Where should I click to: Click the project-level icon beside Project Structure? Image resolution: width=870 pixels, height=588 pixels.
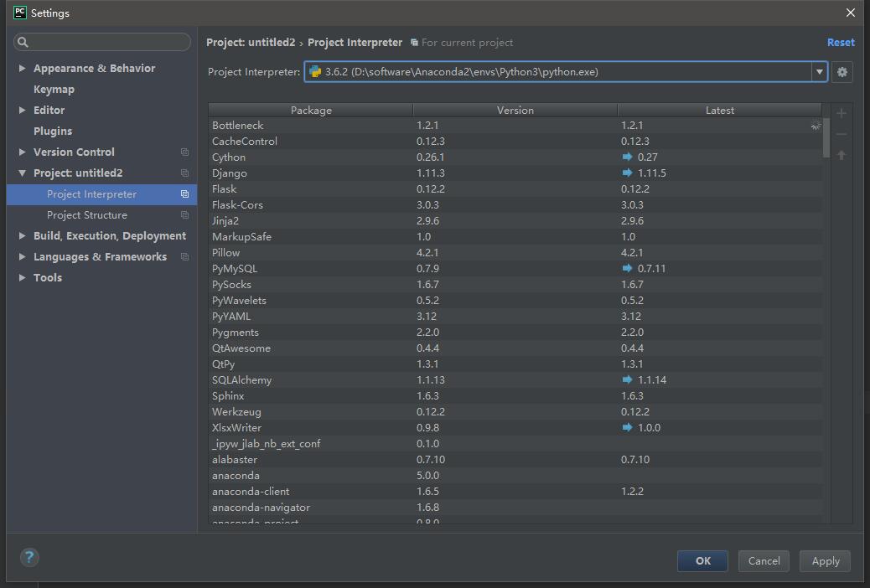184,214
